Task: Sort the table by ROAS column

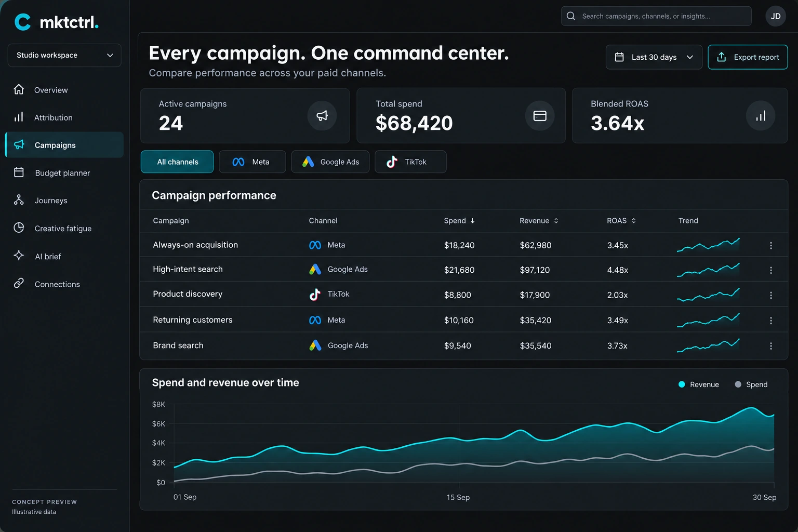Action: (621, 221)
